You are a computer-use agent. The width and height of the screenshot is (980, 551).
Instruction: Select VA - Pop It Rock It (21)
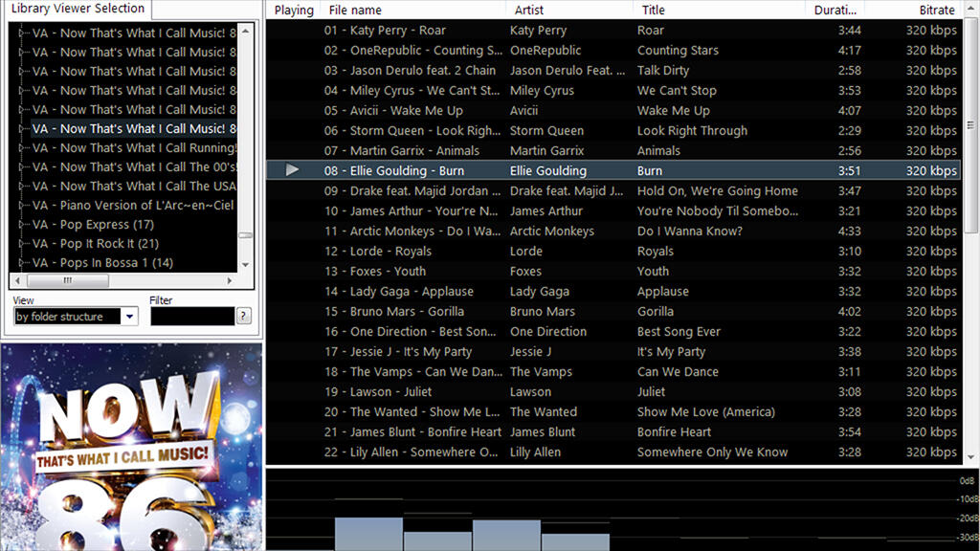coord(96,244)
